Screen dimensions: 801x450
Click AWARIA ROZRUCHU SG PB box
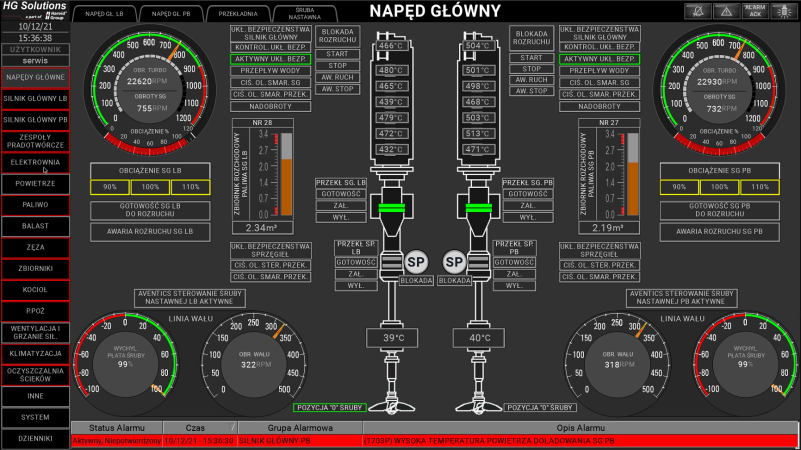(719, 231)
